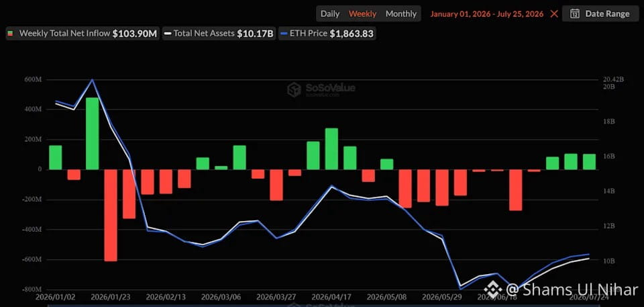The width and height of the screenshot is (644, 307).
Task: Click the -600M left axis label
Action: (x=32, y=260)
